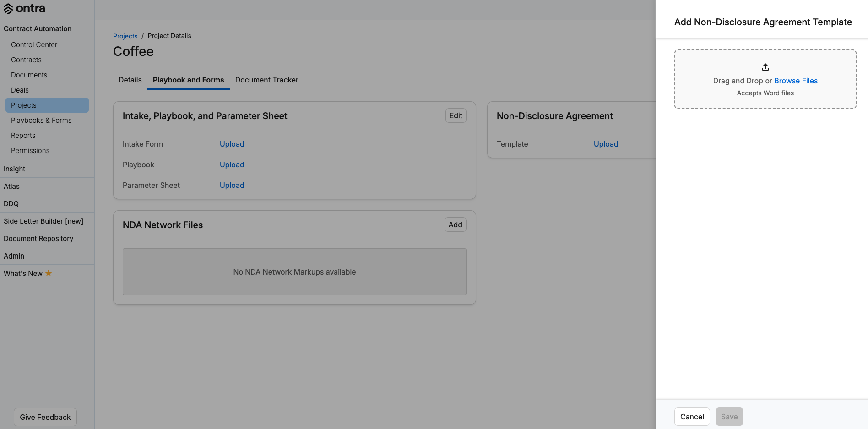Screen dimensions: 868x429
Task: Expand the DDQ sidebar section
Action: pyautogui.click(x=47, y=204)
